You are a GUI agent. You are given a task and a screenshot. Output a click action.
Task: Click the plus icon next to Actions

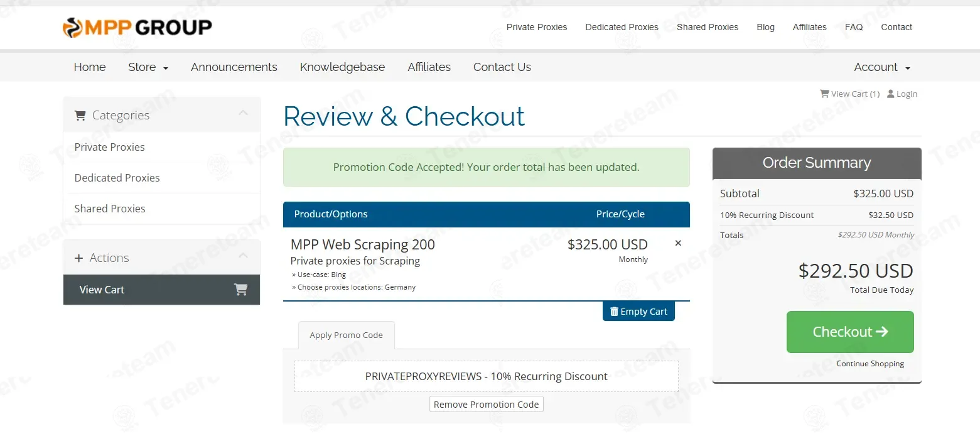click(78, 258)
